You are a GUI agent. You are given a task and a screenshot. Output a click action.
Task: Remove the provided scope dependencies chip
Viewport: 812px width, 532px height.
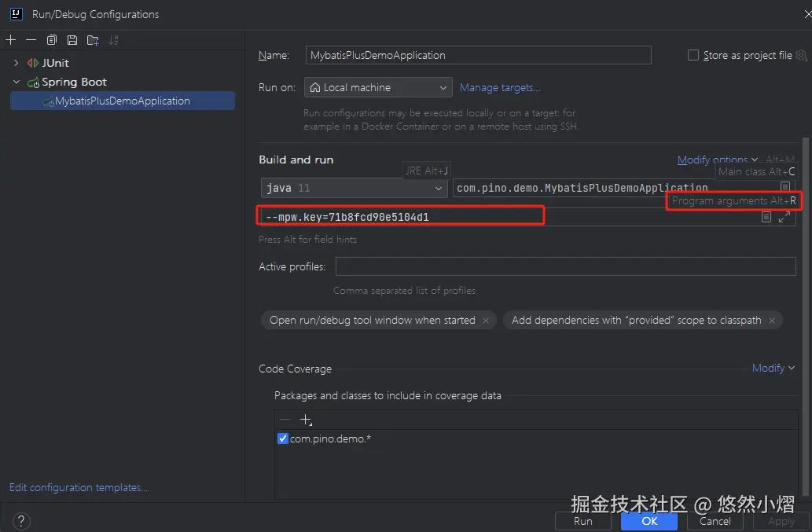[772, 321]
